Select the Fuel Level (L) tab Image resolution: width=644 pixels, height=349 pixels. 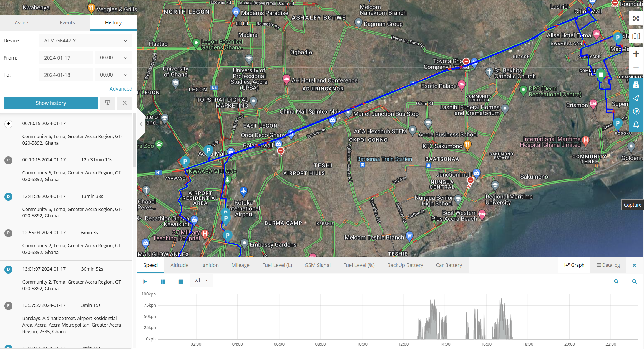pos(277,265)
